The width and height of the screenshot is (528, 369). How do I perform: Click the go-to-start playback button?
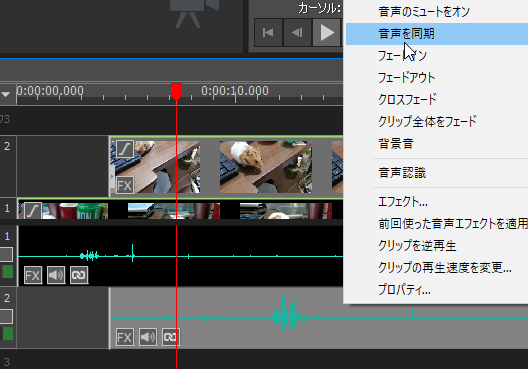tap(268, 33)
